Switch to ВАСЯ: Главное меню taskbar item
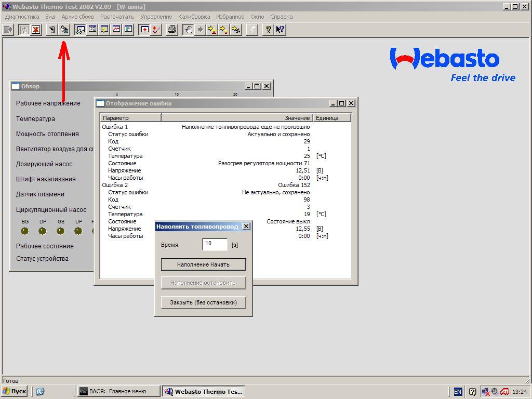The image size is (532, 399). 117,391
